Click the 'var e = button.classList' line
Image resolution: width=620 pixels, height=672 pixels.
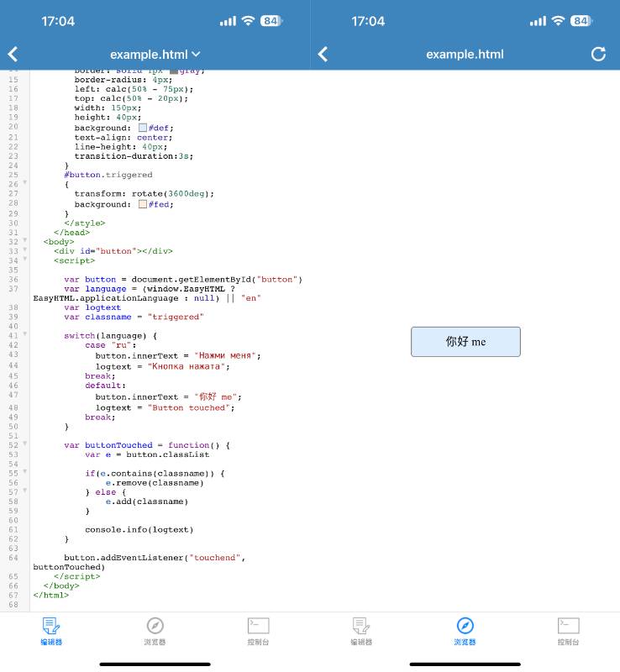click(147, 454)
